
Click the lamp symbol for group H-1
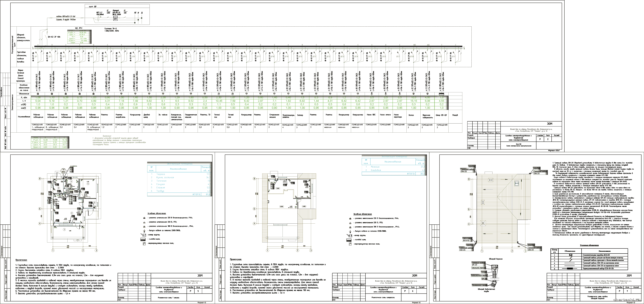point(38,94)
